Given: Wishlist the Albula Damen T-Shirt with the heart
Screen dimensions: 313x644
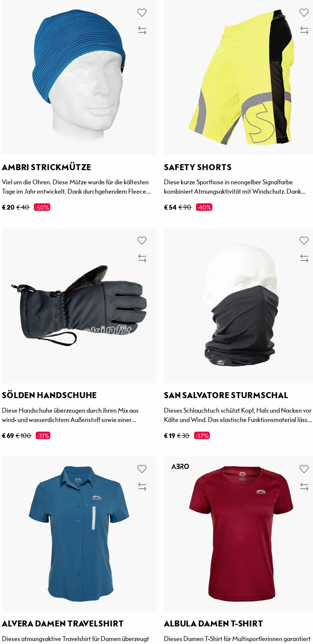Looking at the screenshot, I should 304,469.
